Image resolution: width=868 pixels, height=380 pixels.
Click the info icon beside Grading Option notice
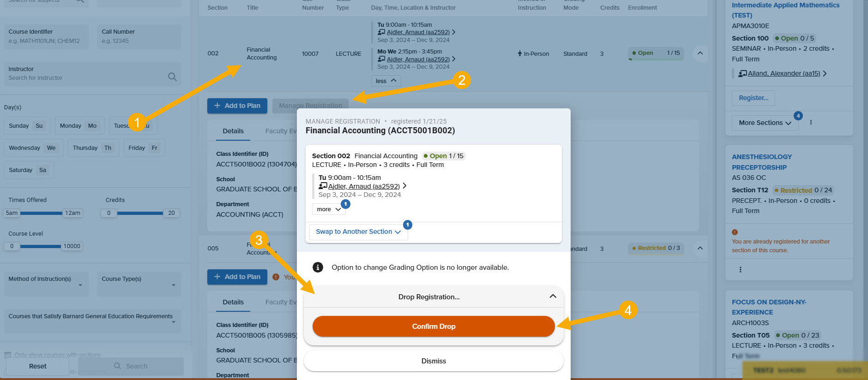point(318,267)
